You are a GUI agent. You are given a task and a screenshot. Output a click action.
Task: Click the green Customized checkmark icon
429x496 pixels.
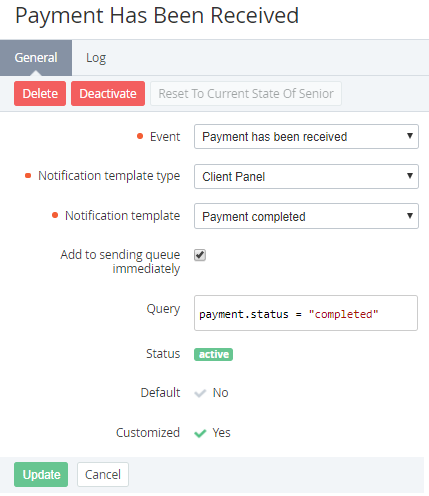click(x=200, y=433)
